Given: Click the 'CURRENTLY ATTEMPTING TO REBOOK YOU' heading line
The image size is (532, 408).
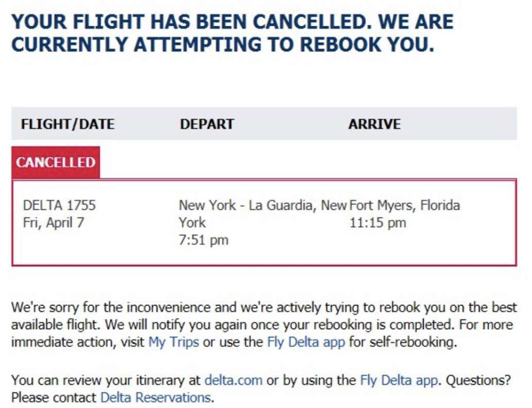Looking at the screenshot, I should click(x=223, y=44).
